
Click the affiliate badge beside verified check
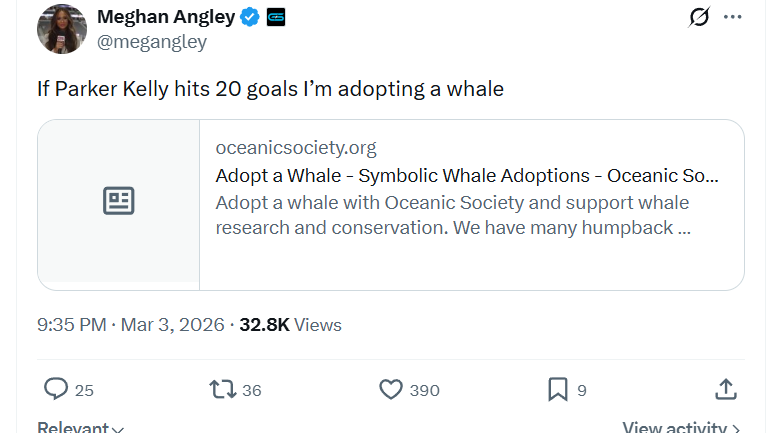275,17
